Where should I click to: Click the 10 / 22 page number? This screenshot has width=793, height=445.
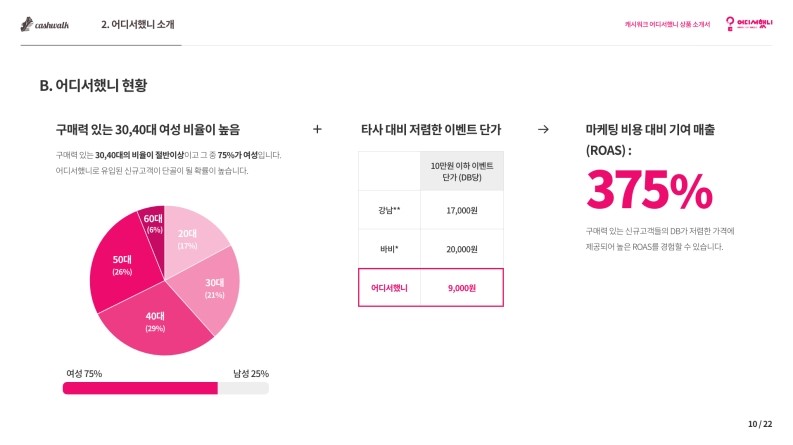click(760, 424)
